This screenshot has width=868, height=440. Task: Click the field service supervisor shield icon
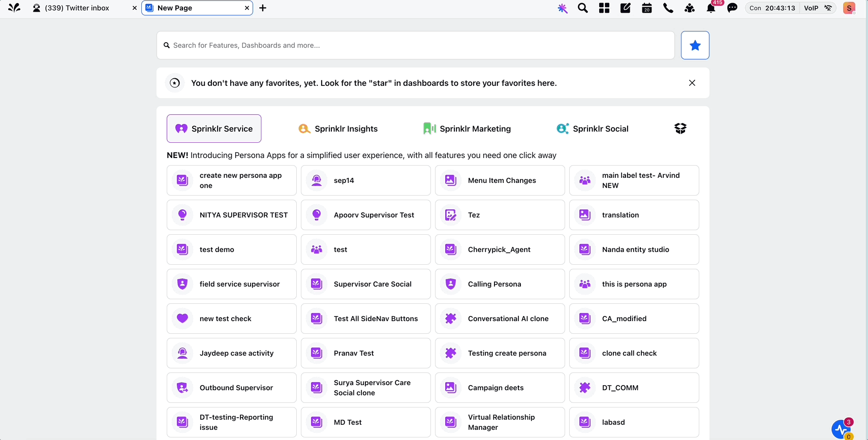pos(182,284)
